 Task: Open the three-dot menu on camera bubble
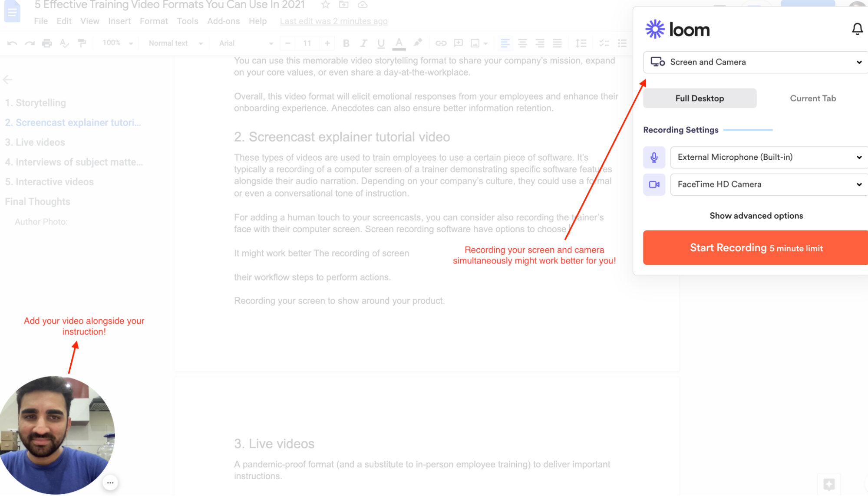click(x=110, y=483)
